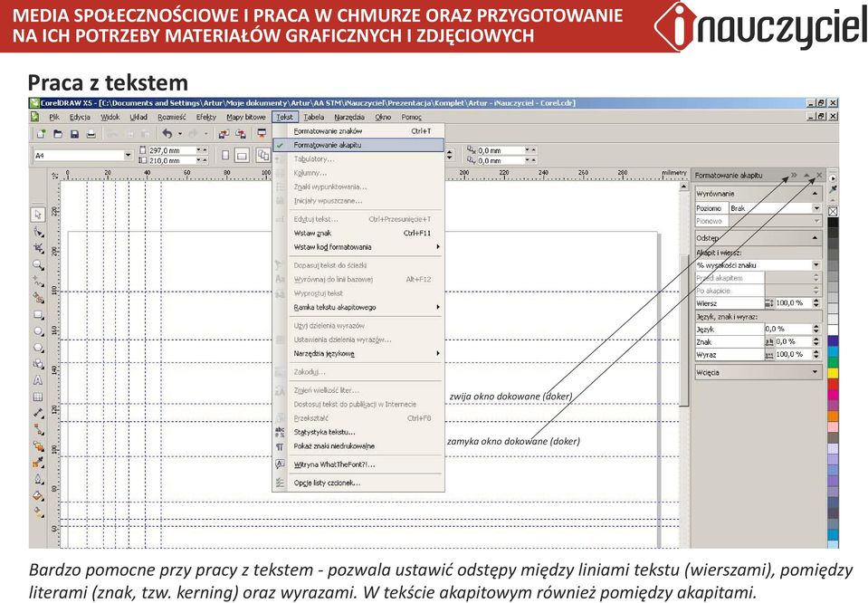Open the Edycja menu
The image size is (868, 603).
click(80, 118)
